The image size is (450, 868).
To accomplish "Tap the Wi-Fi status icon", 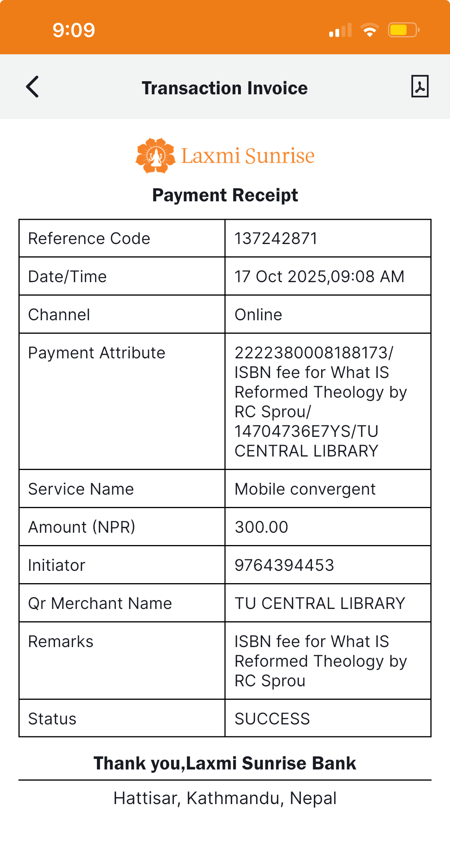I will click(370, 30).
